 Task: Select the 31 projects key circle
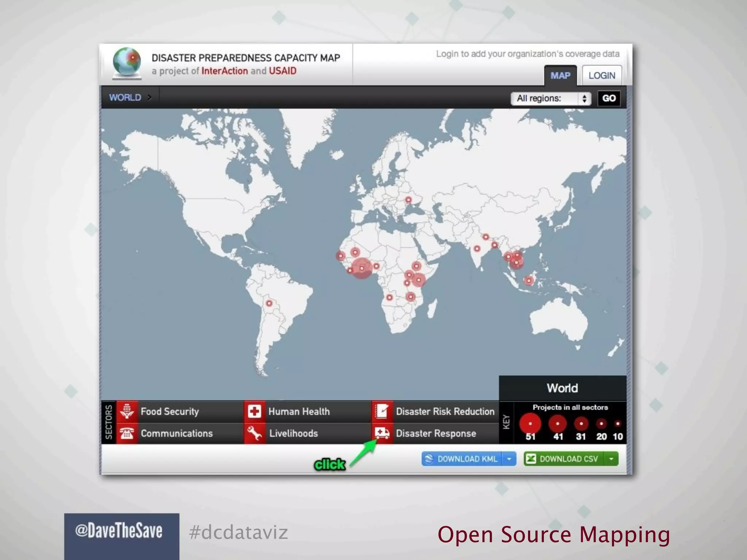[x=581, y=424]
